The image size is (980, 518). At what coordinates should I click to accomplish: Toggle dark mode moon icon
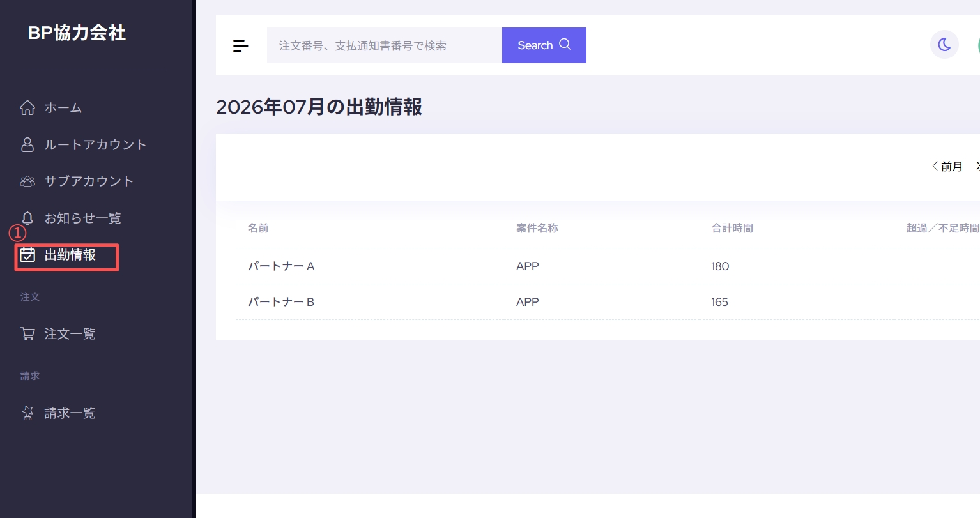click(944, 45)
